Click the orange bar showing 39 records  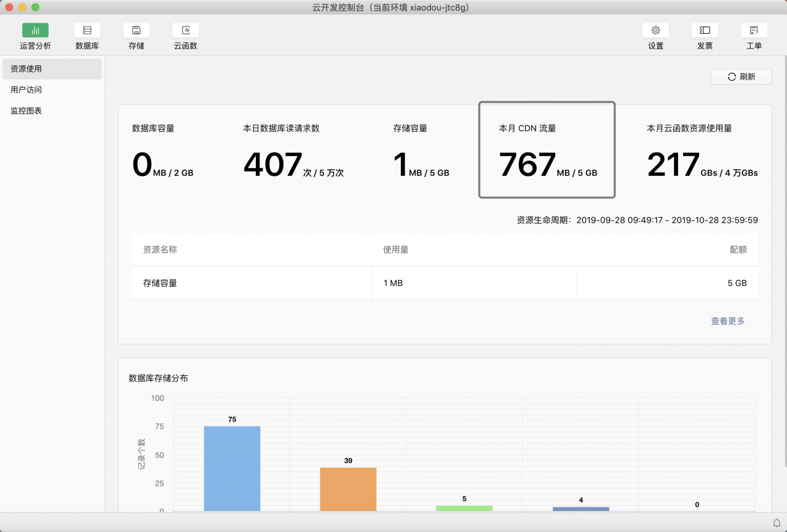tap(348, 489)
